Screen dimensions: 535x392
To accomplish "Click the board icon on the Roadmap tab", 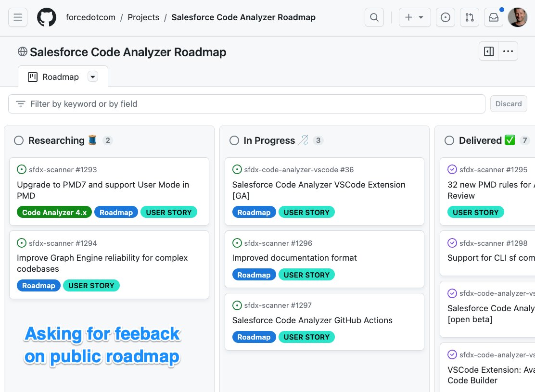I will 33,77.
